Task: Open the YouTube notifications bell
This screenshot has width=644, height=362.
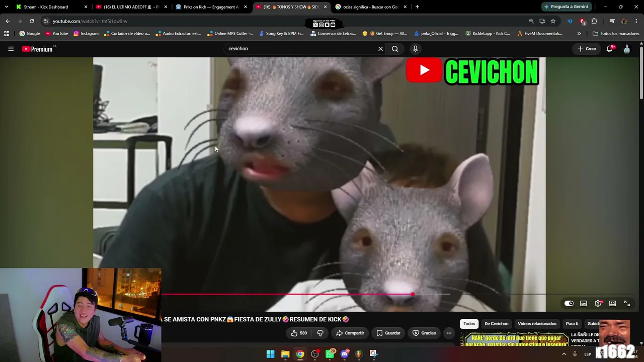Action: coord(610,49)
